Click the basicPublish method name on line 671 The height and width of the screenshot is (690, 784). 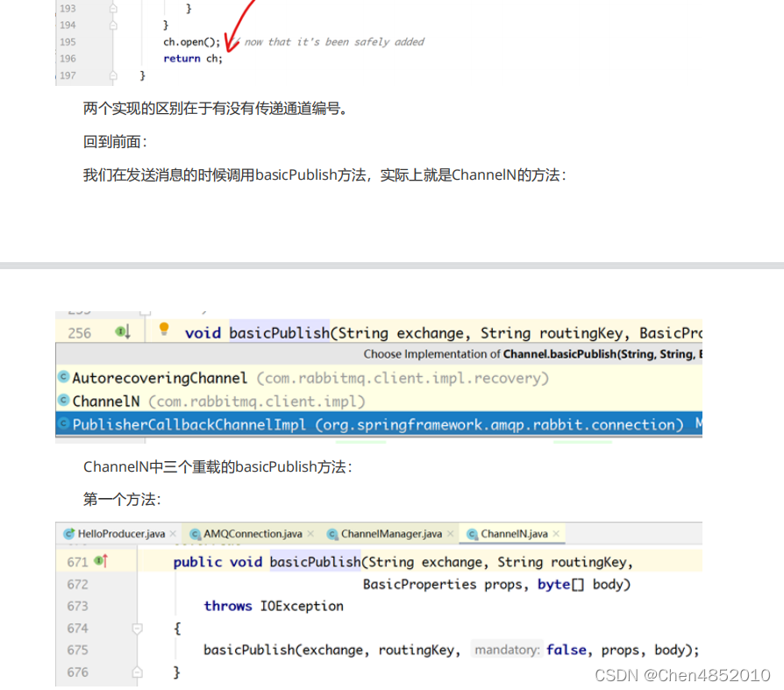click(315, 562)
